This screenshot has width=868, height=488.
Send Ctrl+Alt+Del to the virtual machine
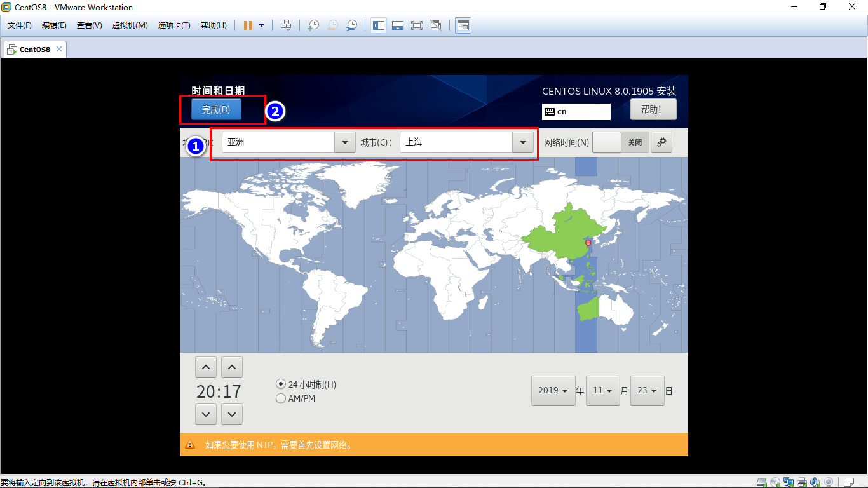click(286, 25)
